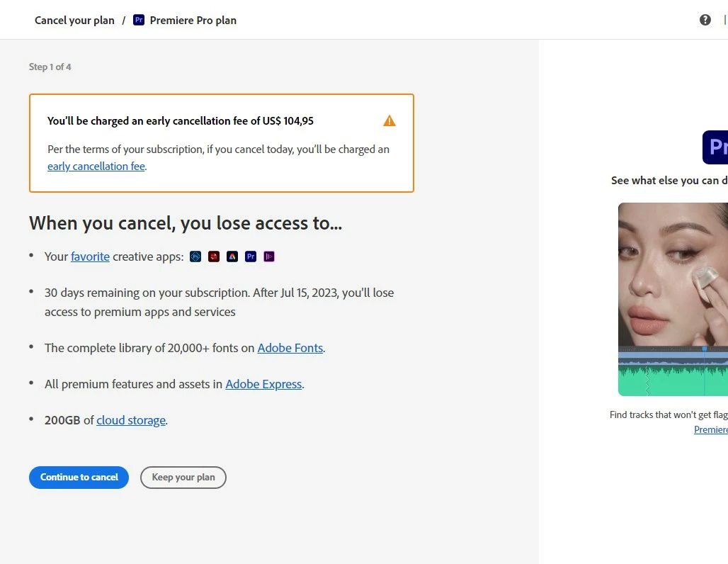Viewport: 728px width, 564px height.
Task: Open the early cancellation fee link
Action: [96, 167]
